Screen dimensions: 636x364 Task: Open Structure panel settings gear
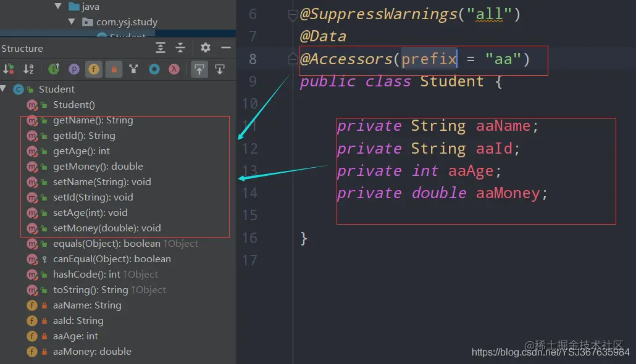206,48
